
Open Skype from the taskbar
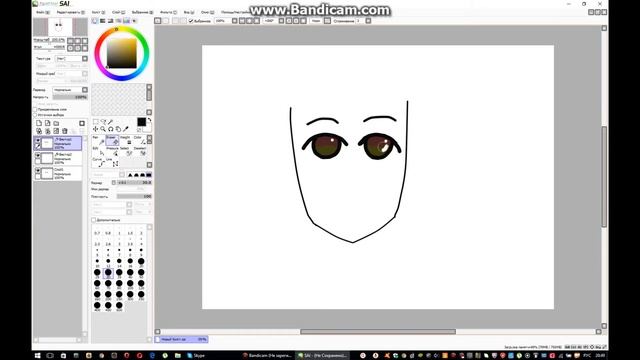click(196, 356)
